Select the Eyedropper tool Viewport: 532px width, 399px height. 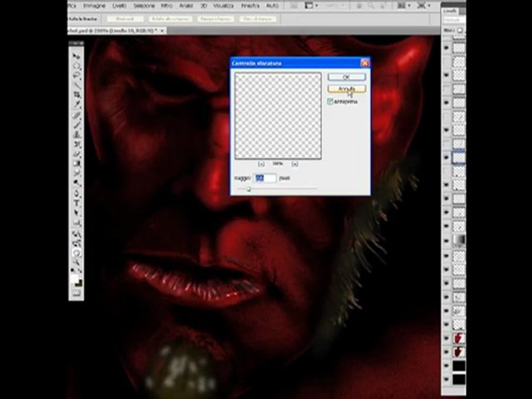click(76, 104)
